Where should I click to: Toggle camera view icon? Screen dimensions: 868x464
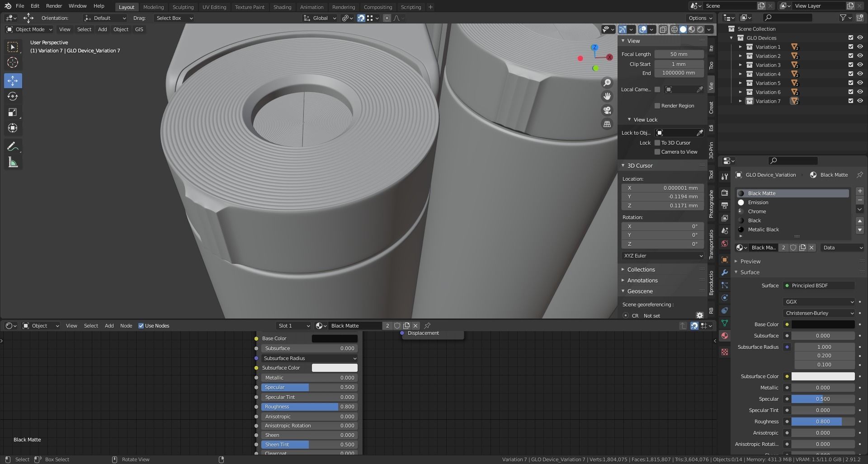click(607, 110)
